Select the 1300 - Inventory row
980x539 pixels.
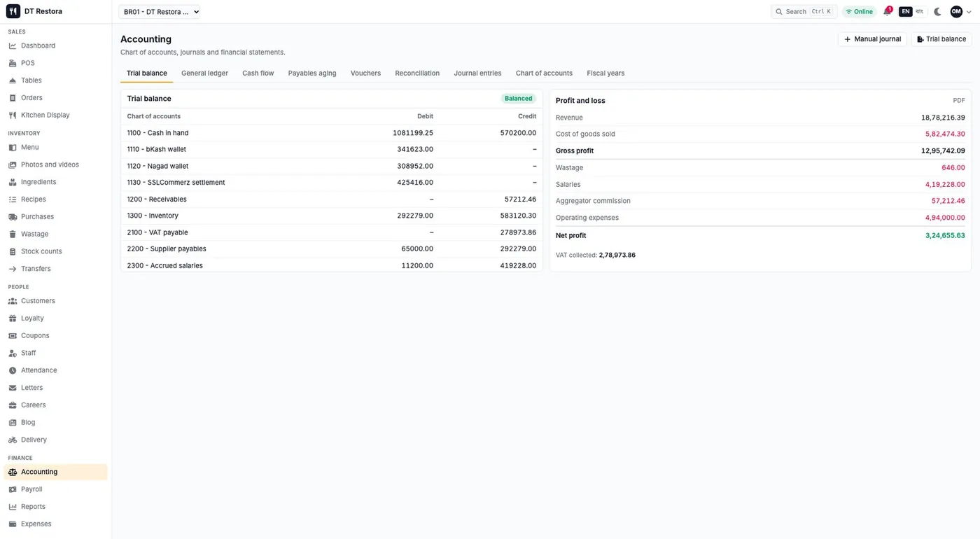[332, 216]
